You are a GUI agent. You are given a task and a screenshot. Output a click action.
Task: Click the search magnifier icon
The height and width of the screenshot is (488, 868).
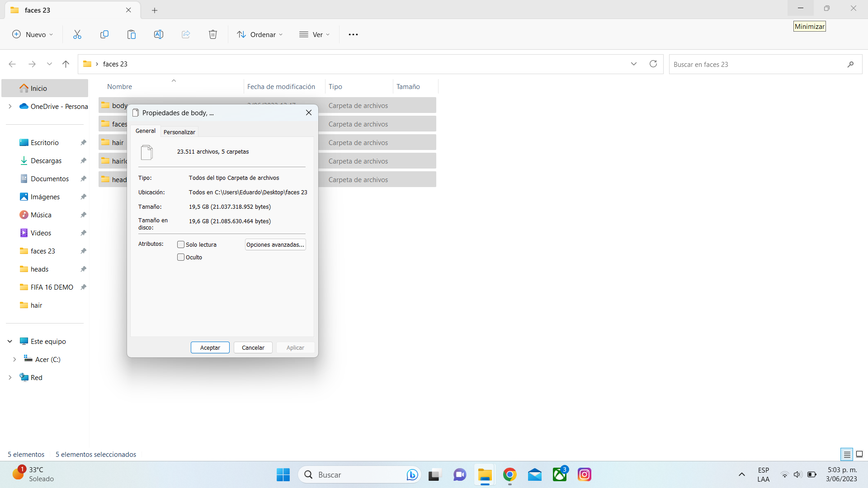click(850, 64)
